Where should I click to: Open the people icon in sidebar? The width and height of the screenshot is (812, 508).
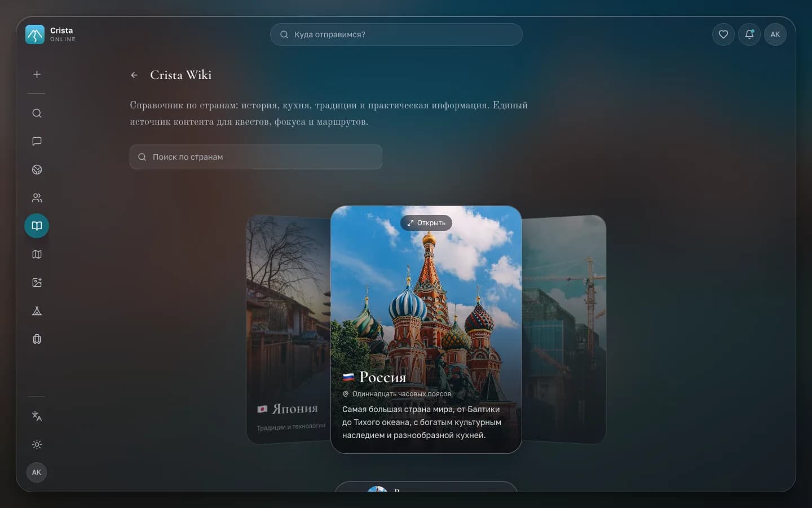37,198
